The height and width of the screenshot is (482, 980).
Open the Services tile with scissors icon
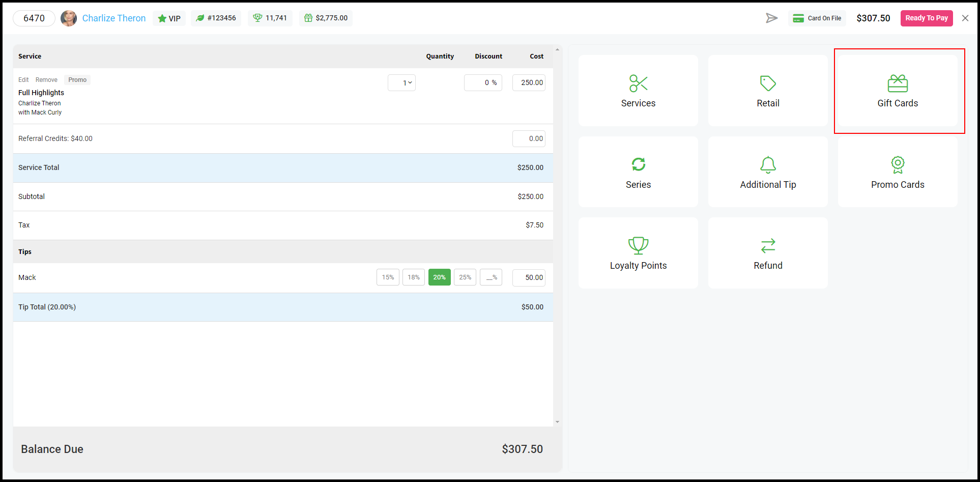tap(638, 91)
